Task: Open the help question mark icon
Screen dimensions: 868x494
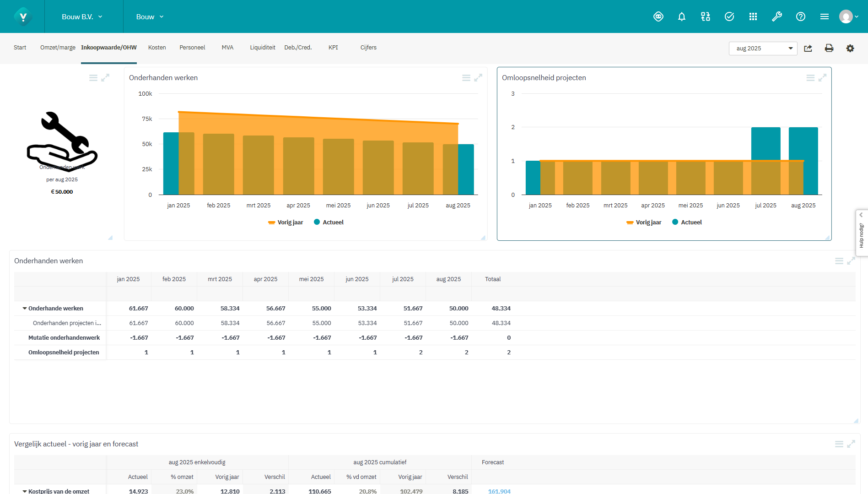Action: pyautogui.click(x=800, y=17)
